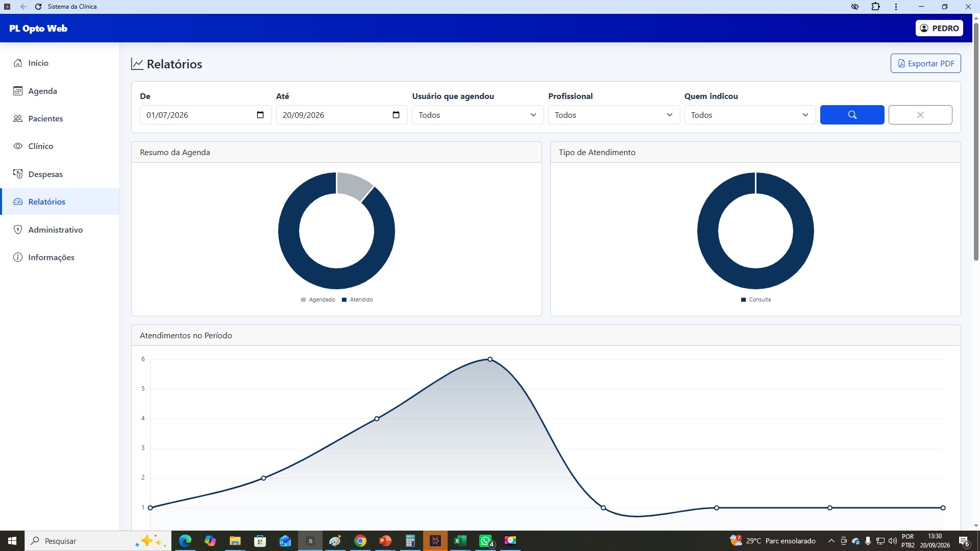Viewport: 980px width, 551px height.
Task: Toggle Atendido legend in Resumo da Agenda
Action: [x=357, y=299]
